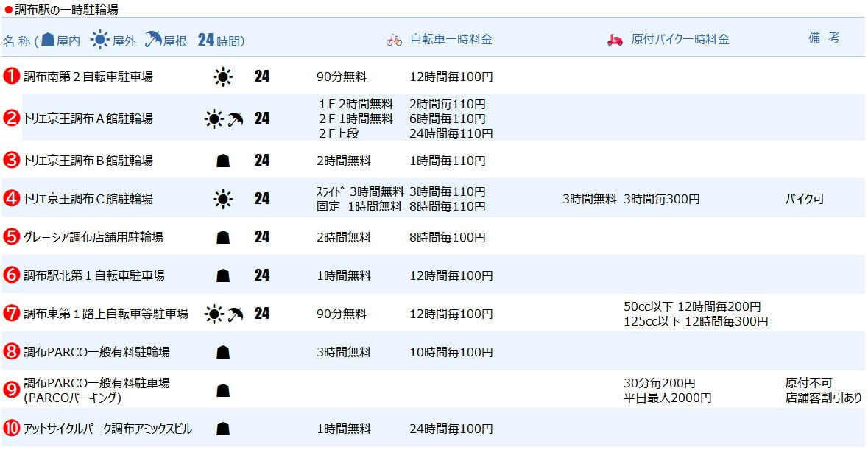Click indoor icon in アットサイクルパーク調布アミックスビル row
This screenshot has height=450, width=868.
click(x=222, y=429)
